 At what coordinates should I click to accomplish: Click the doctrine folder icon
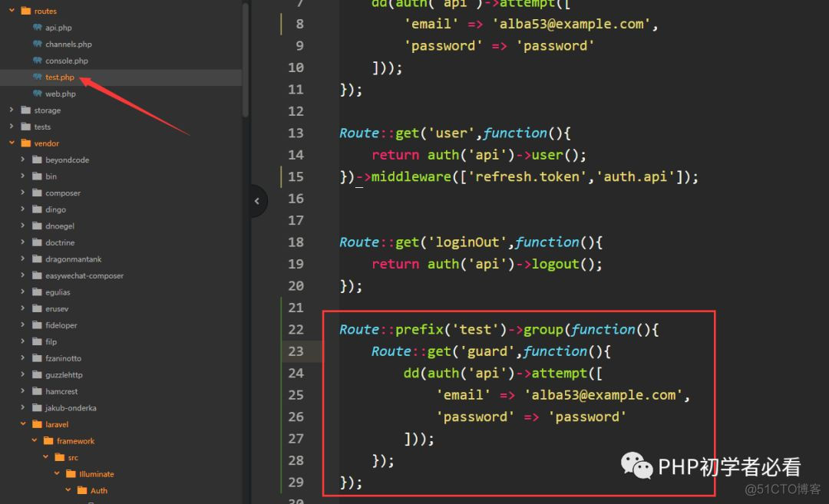point(37,242)
